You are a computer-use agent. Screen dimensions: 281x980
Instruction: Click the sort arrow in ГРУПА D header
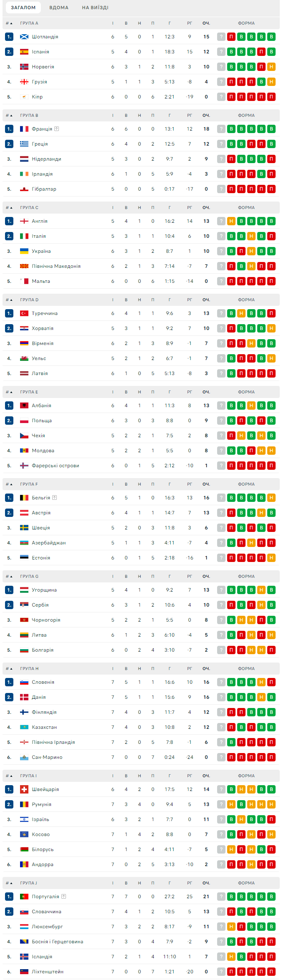click(x=11, y=300)
